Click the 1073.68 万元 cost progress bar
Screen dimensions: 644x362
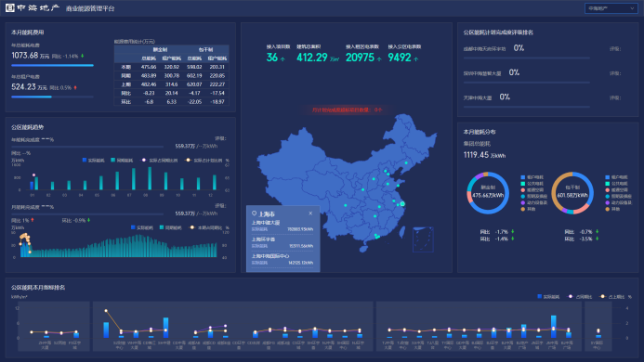point(53,65)
